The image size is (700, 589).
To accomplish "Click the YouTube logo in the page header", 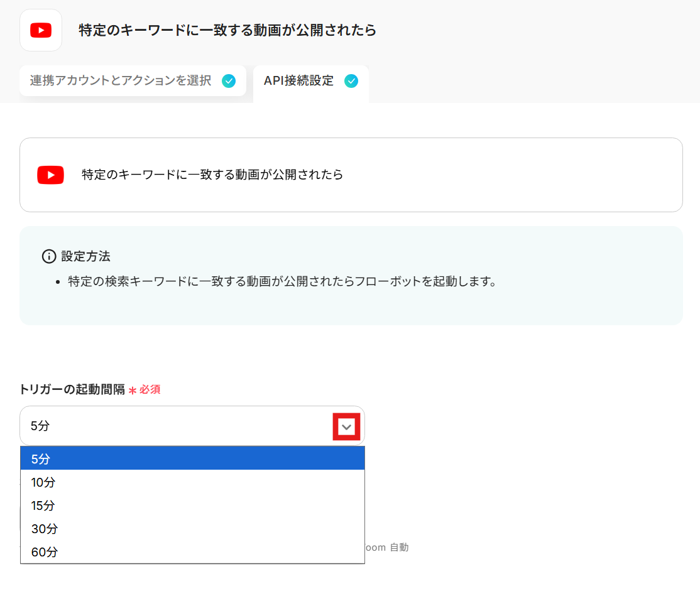I will (41, 30).
